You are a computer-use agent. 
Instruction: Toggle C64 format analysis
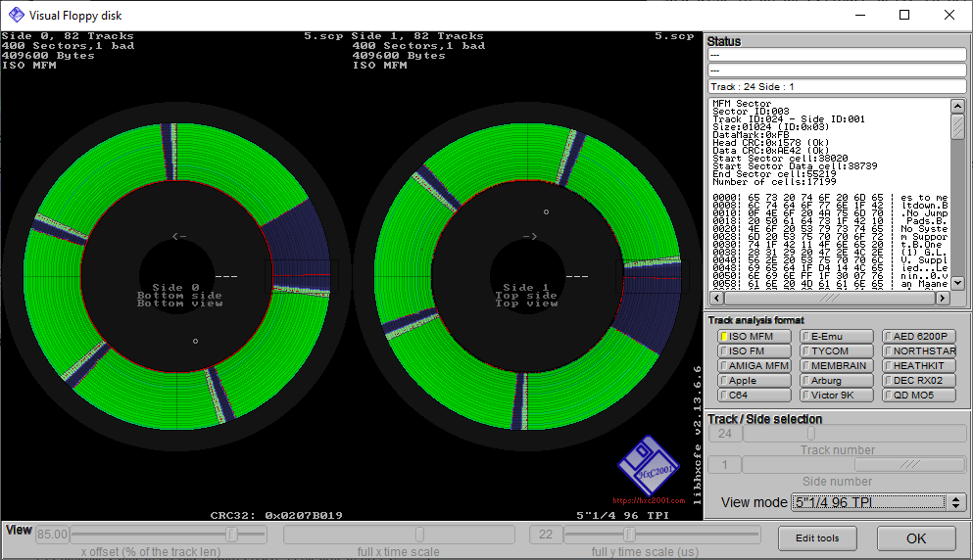[754, 396]
